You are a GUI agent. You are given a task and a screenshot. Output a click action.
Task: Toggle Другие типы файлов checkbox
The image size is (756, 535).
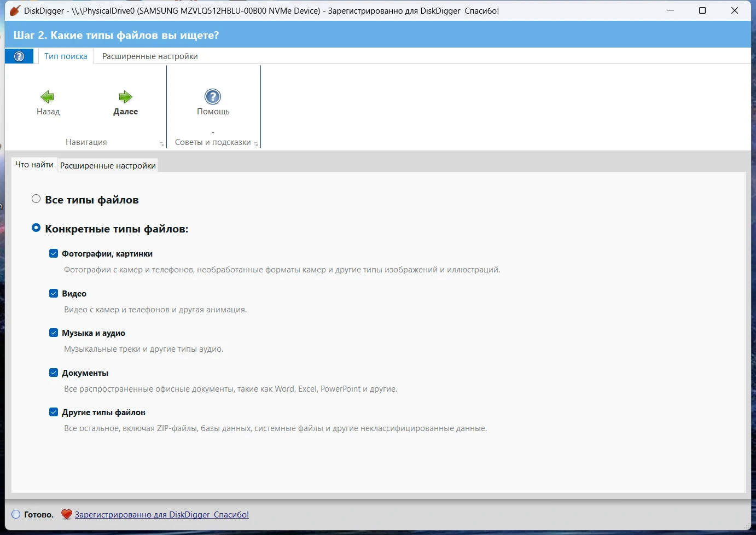pos(54,412)
